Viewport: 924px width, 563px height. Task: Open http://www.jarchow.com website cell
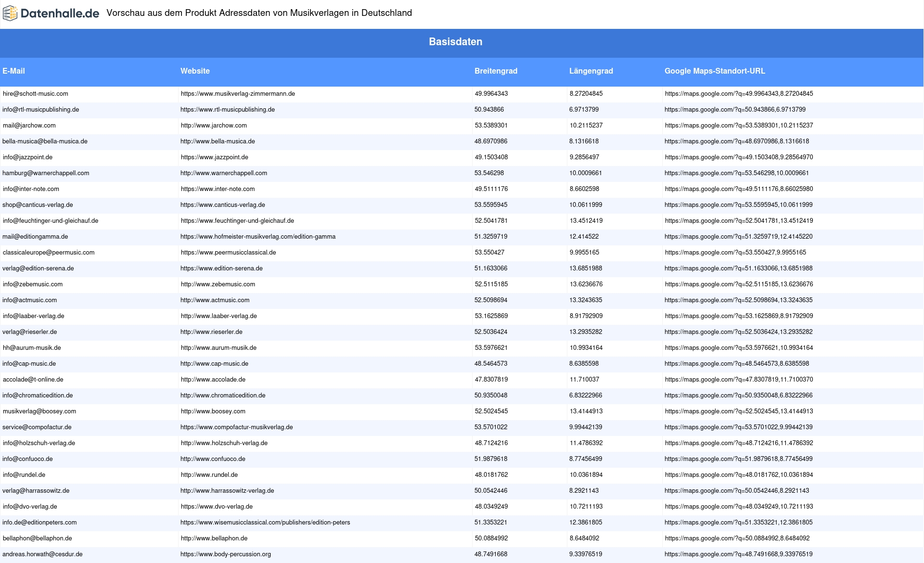tap(214, 126)
